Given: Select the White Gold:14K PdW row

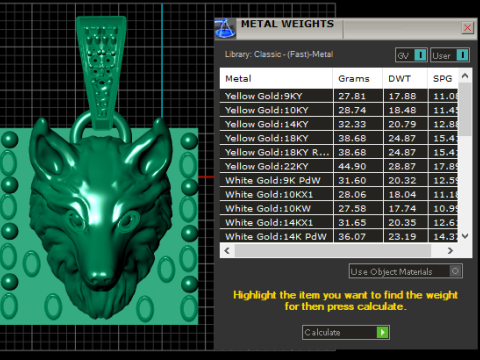Looking at the screenshot, I should pos(339,236).
